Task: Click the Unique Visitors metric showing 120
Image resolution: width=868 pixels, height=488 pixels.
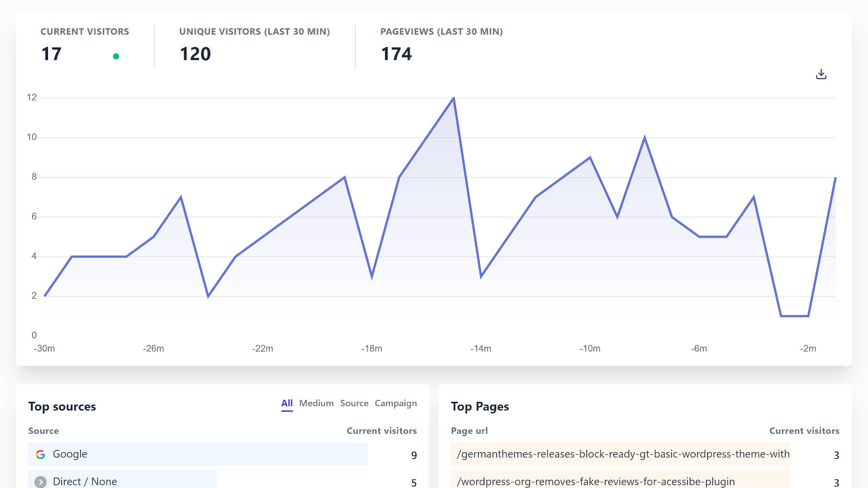Action: click(x=196, y=53)
